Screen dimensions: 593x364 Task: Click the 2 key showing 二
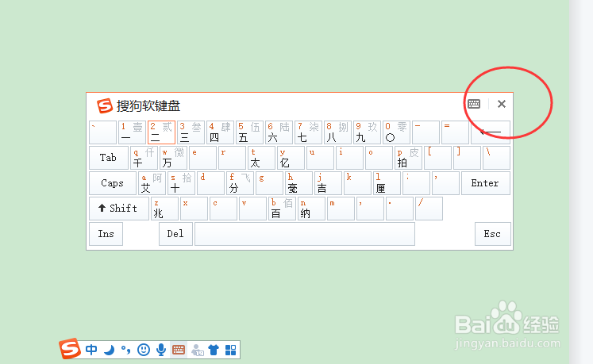tap(161, 132)
